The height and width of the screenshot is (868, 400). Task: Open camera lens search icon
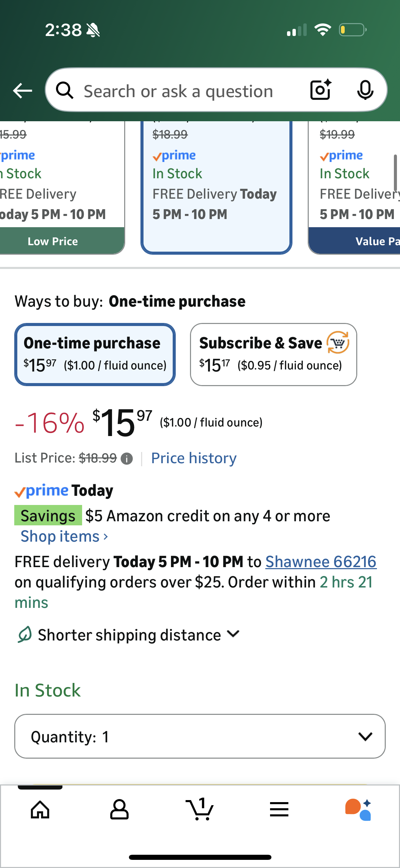point(321,90)
